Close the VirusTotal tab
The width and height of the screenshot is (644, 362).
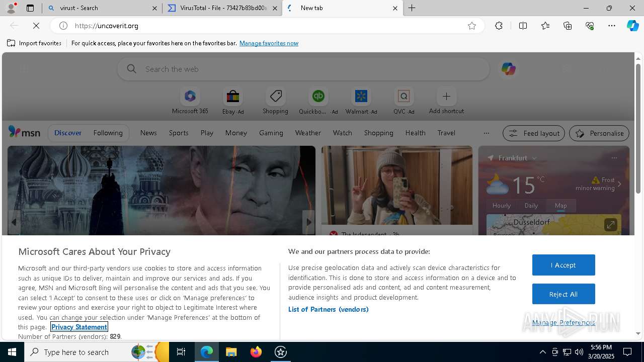click(275, 8)
